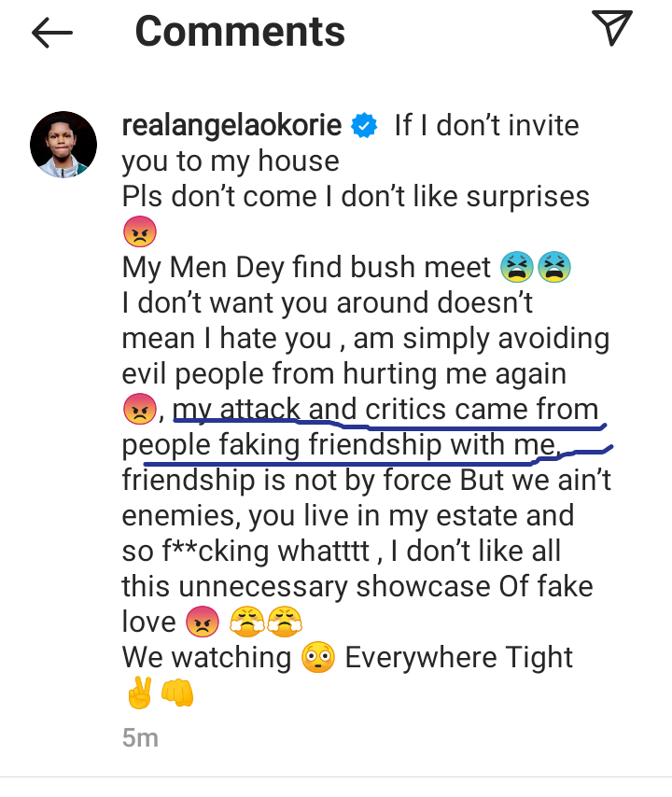
Task: Tap the 'If I don't invite' opening text
Action: [x=486, y=126]
